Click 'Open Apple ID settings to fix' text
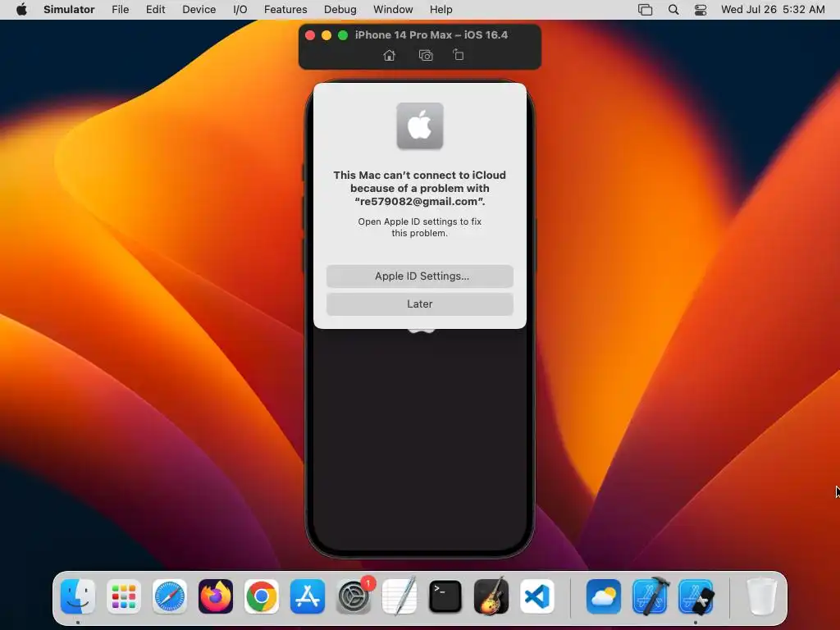Image resolution: width=840 pixels, height=630 pixels. point(420,221)
